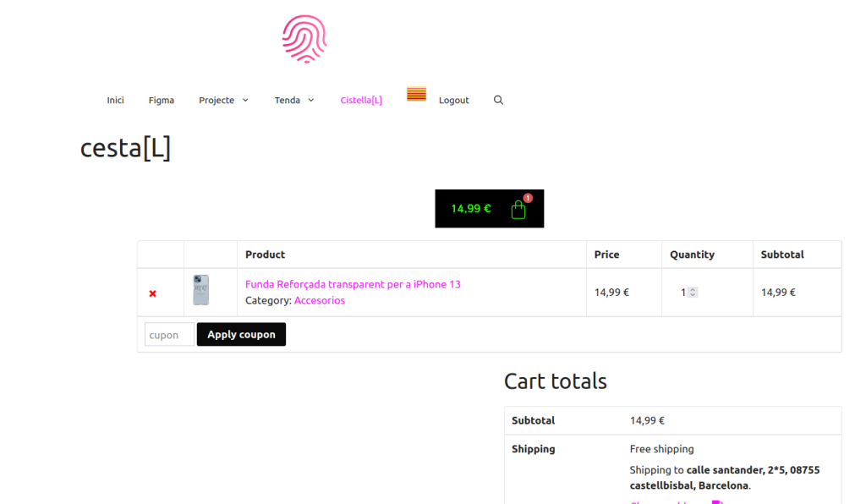This screenshot has width=866, height=504.
Task: Open the search magnifier icon in navigation
Action: (x=498, y=100)
